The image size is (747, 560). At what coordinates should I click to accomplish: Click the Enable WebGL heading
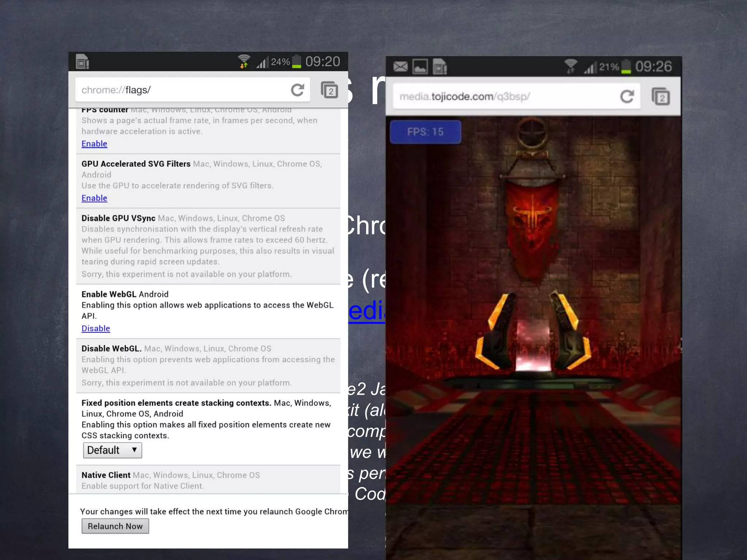109,294
